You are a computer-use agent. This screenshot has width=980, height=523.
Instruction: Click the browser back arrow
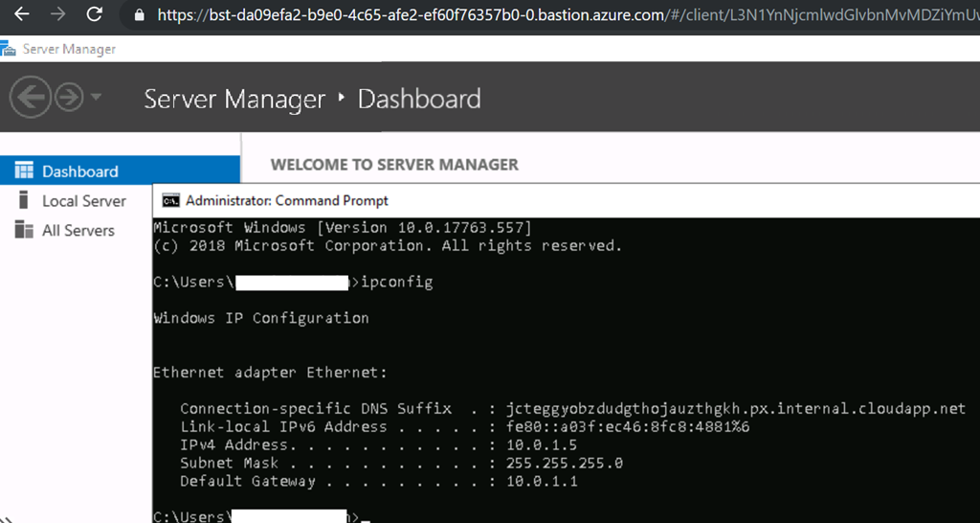click(21, 14)
